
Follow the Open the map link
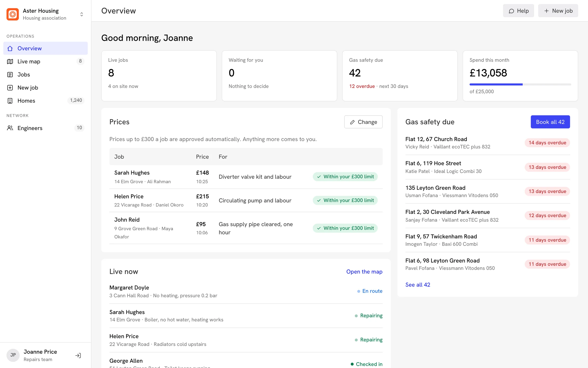click(364, 272)
